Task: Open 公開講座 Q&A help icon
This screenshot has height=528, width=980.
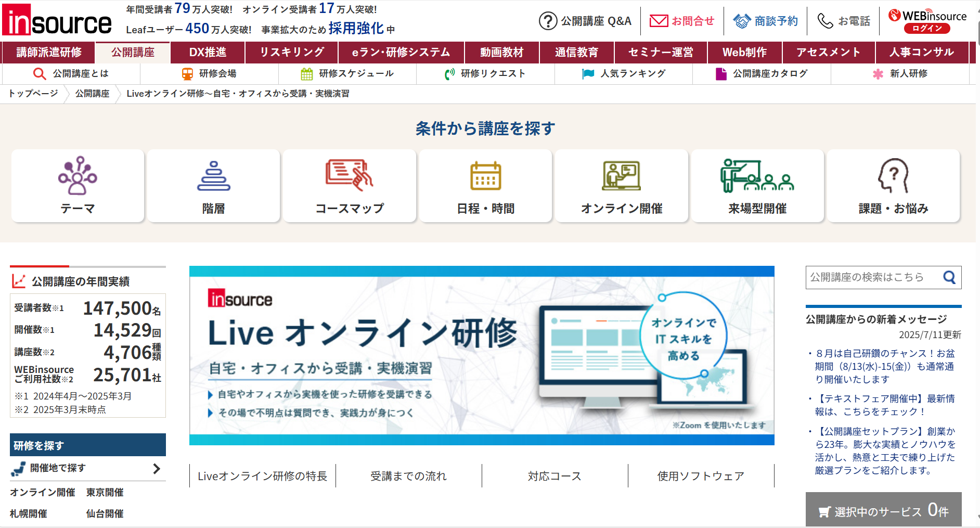Action: click(x=548, y=21)
